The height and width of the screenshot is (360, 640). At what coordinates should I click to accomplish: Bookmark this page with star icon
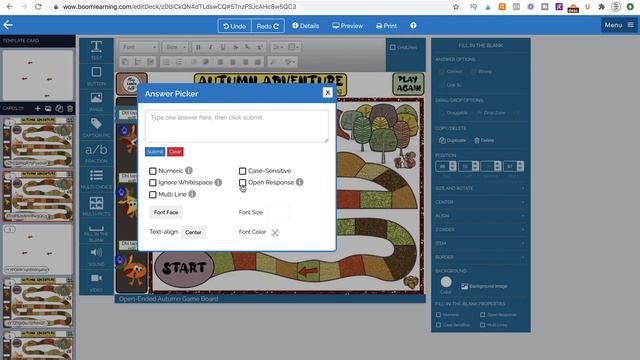click(x=456, y=7)
